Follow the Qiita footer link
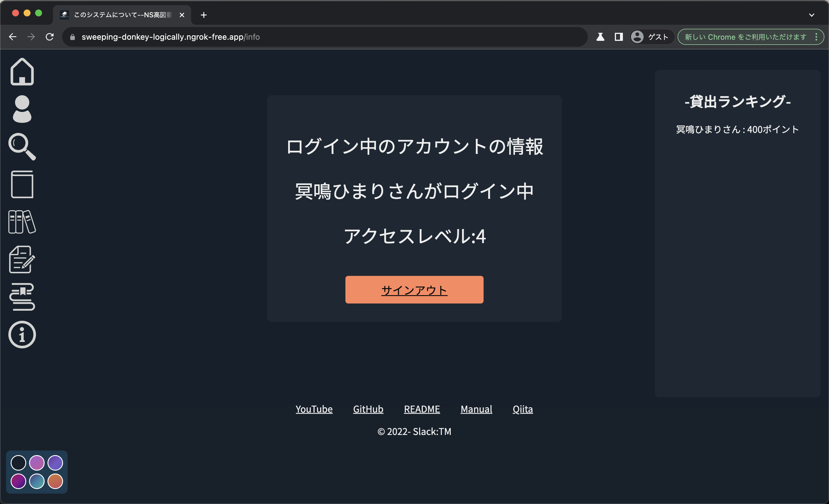This screenshot has height=504, width=829. coord(522,409)
